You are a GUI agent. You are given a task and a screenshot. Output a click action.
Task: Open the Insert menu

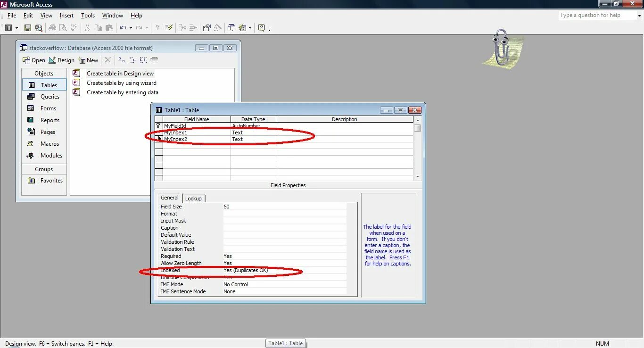pos(66,16)
